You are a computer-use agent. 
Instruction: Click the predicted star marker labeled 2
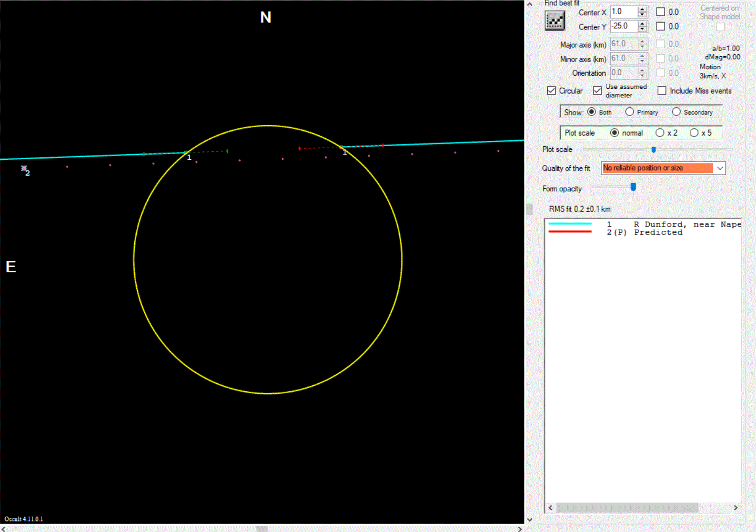[24, 168]
